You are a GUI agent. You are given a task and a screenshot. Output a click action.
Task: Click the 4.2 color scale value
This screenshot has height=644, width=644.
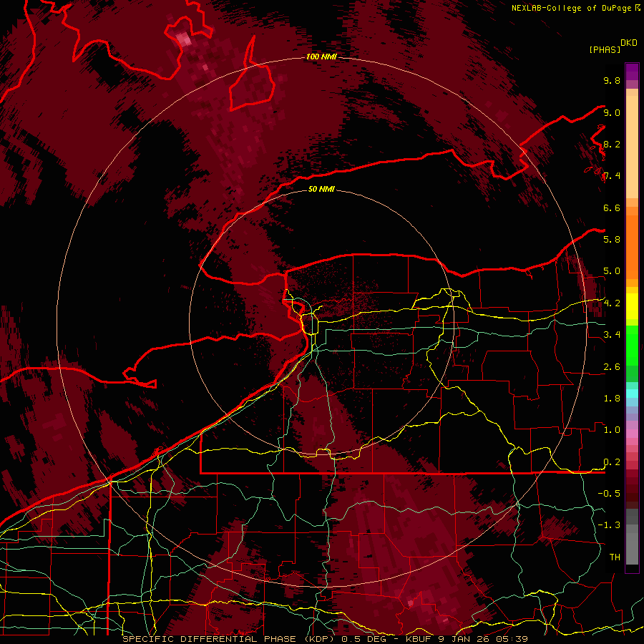coord(612,303)
